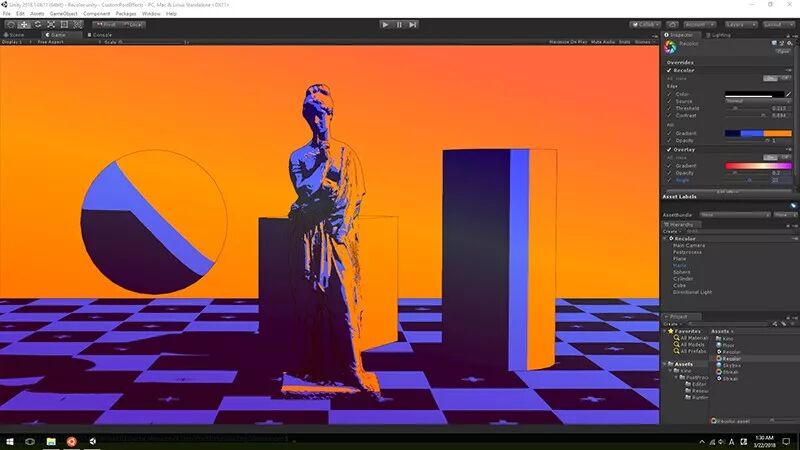Open the Edge Color swatch picker
This screenshot has width=800, height=450.
[754, 94]
